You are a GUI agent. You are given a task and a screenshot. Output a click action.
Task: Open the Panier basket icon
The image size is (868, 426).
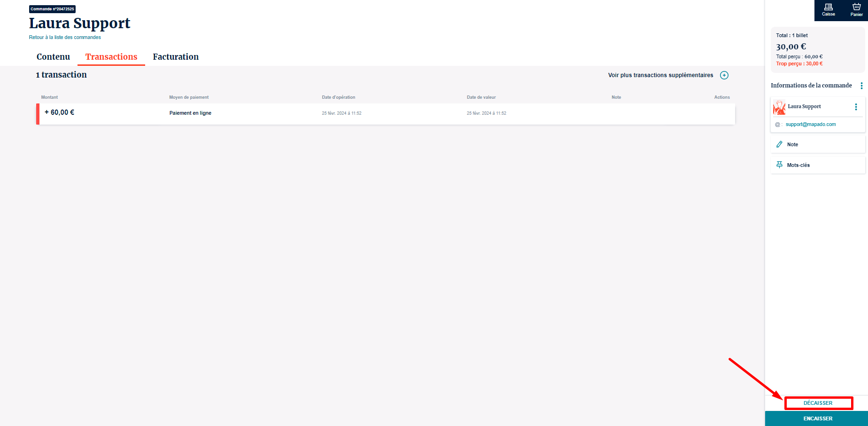(856, 9)
